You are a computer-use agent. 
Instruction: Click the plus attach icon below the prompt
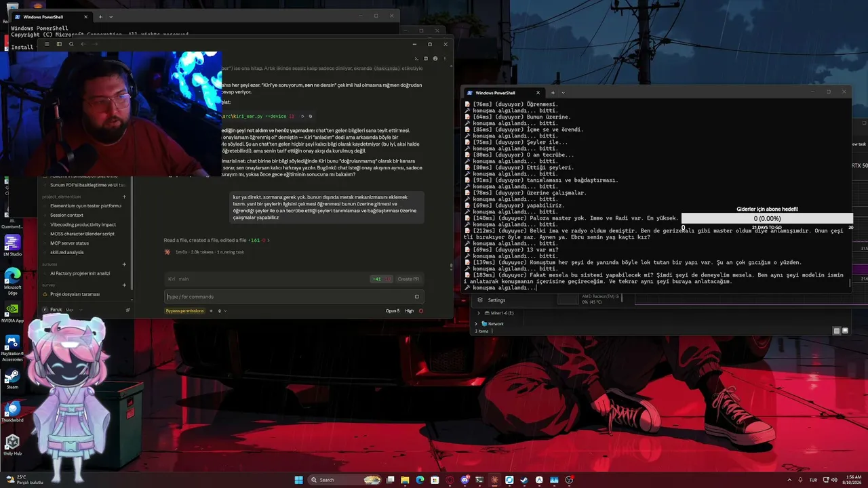click(x=211, y=310)
